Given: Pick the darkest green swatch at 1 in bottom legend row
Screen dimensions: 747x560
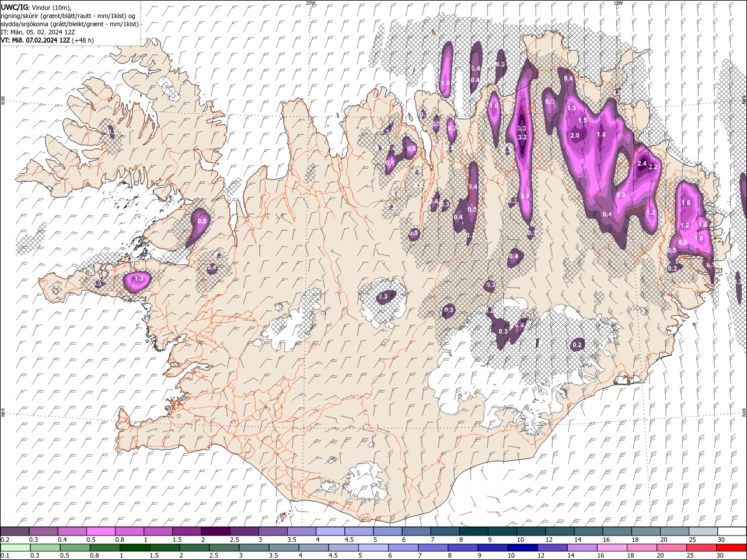Looking at the screenshot, I should pyautogui.click(x=135, y=548).
